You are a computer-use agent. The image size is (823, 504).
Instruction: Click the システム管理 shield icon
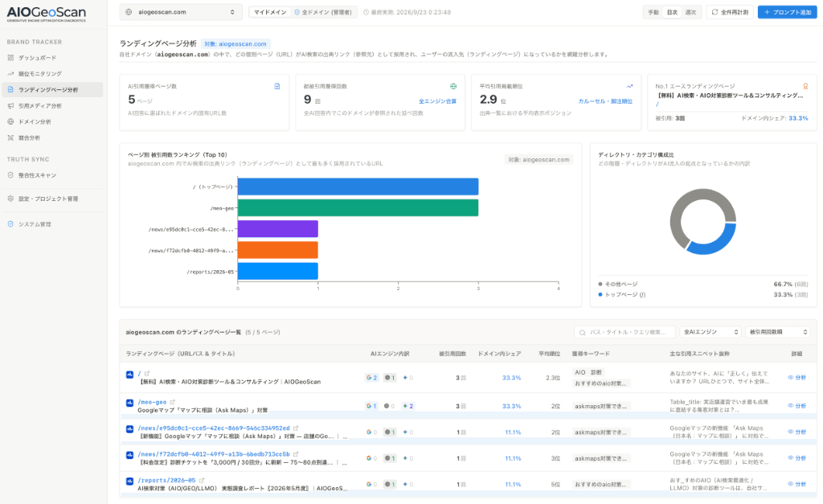(10, 224)
